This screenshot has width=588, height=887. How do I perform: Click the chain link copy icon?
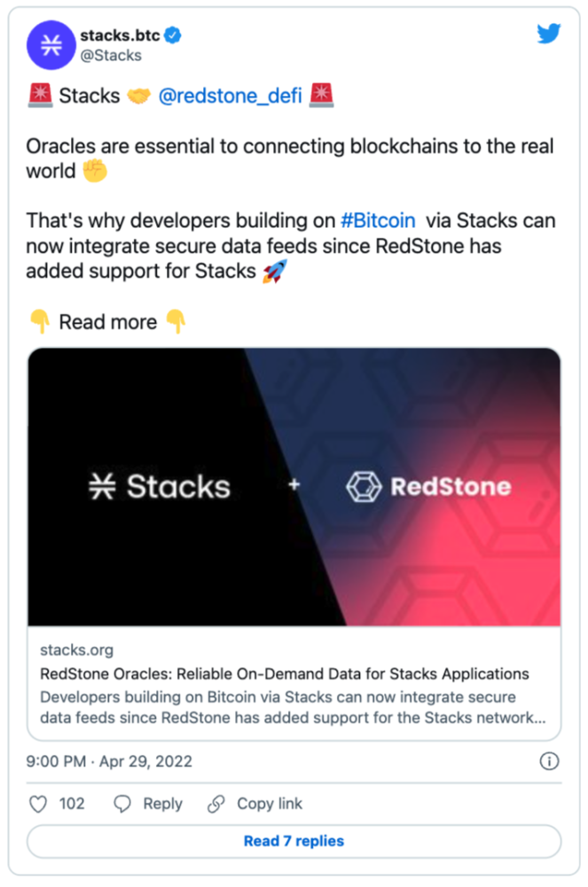click(x=216, y=804)
